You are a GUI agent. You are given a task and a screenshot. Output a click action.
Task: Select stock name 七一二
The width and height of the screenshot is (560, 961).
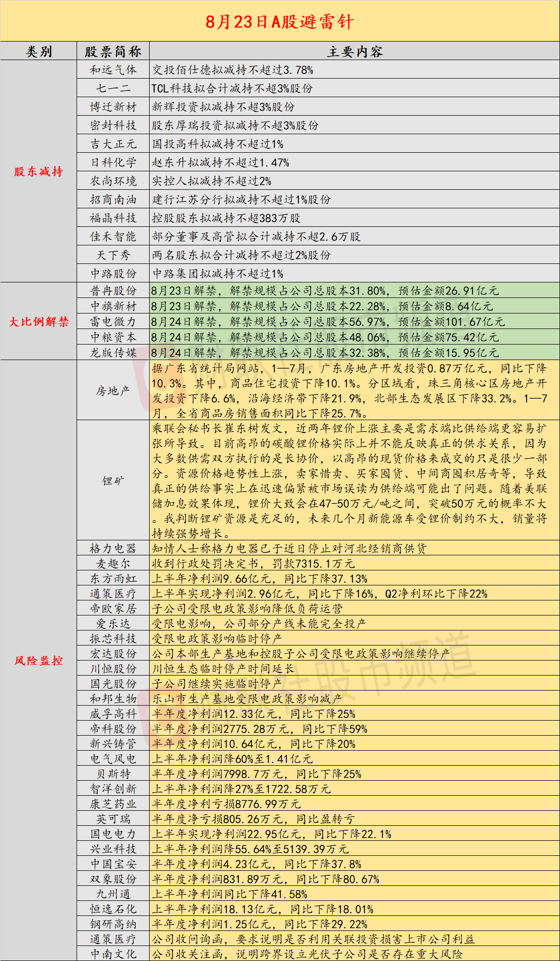pos(113,89)
